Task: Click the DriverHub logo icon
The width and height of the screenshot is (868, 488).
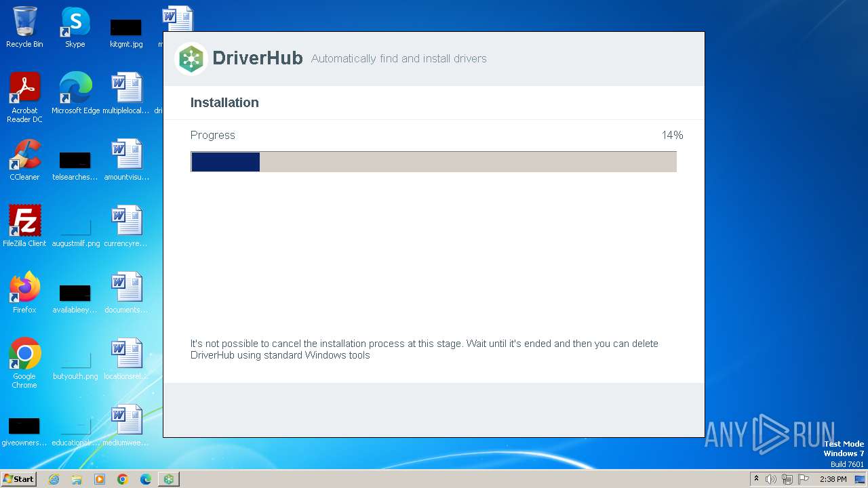Action: (191, 59)
